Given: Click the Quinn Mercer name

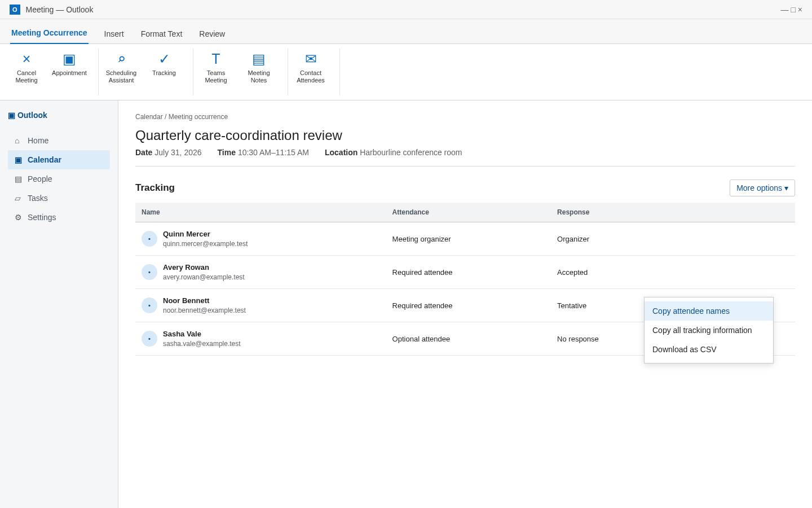Looking at the screenshot, I should point(187,234).
